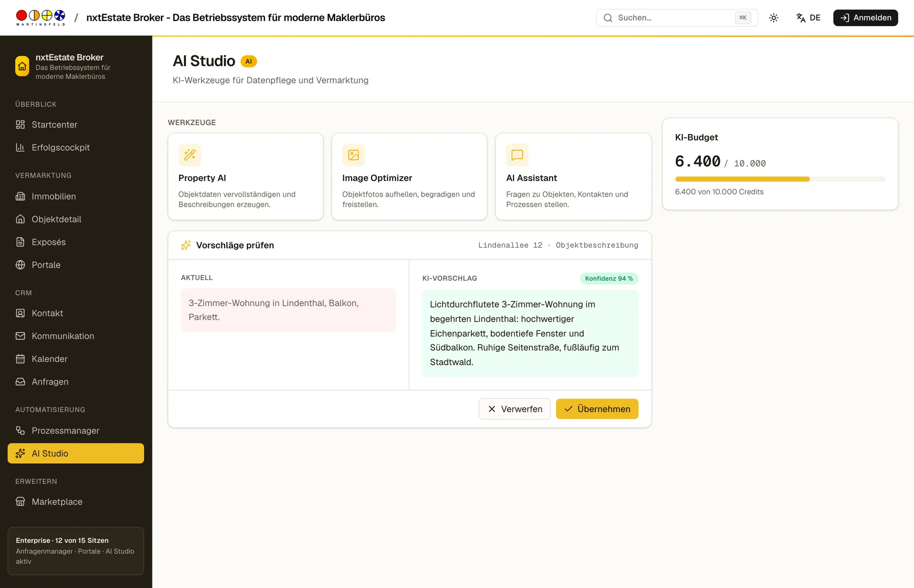Click the Suchen search field

click(x=677, y=18)
